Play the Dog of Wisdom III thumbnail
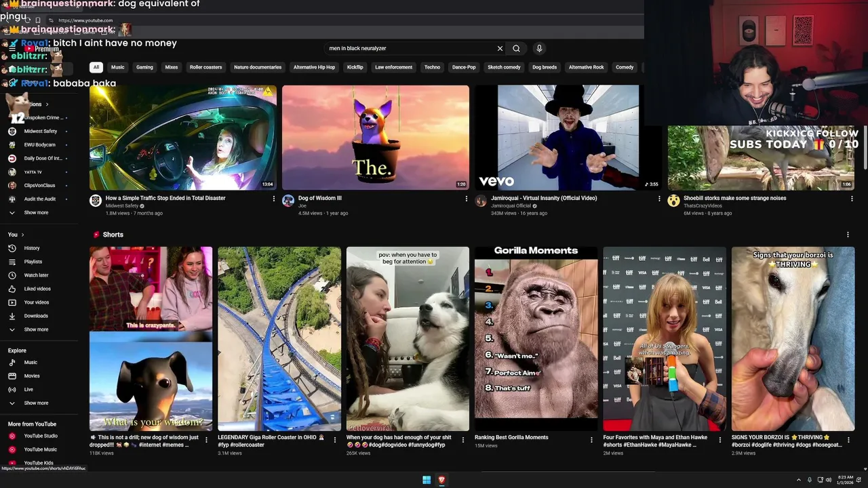 coord(376,137)
